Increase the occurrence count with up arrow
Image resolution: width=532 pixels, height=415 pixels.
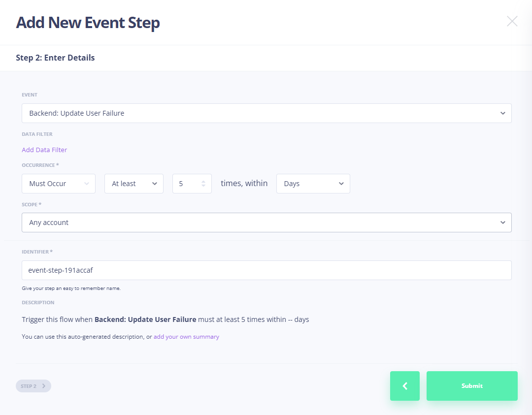click(203, 181)
